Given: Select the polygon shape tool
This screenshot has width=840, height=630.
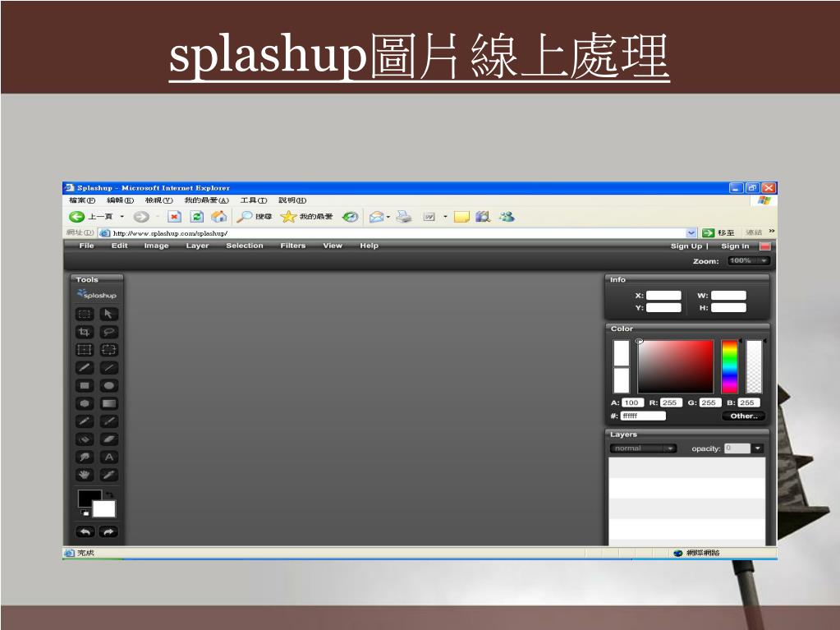Looking at the screenshot, I should pos(85,403).
